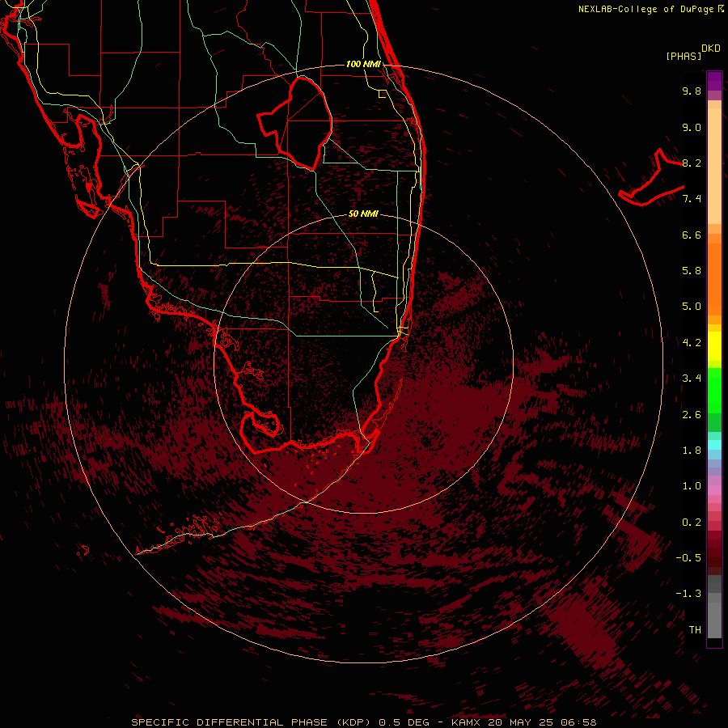Click the 100 NMI range ring label

click(363, 64)
